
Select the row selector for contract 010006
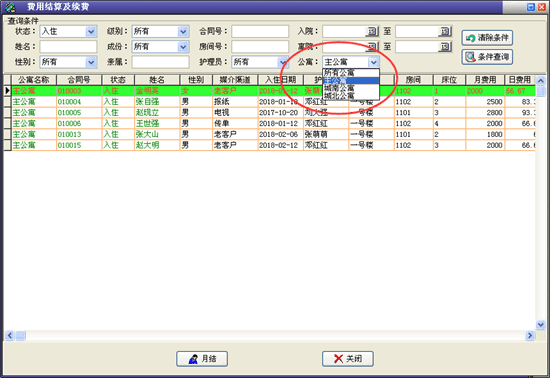point(7,123)
